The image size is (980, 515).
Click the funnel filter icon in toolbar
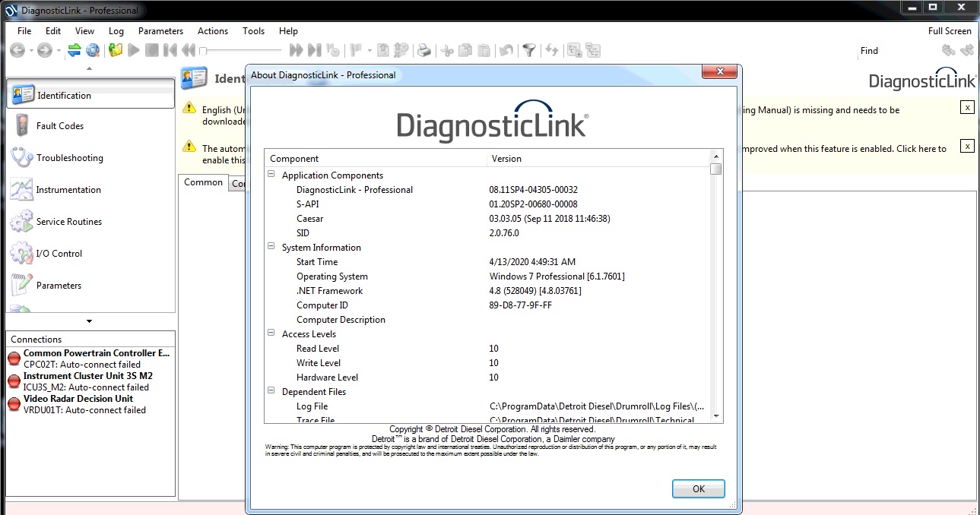529,50
